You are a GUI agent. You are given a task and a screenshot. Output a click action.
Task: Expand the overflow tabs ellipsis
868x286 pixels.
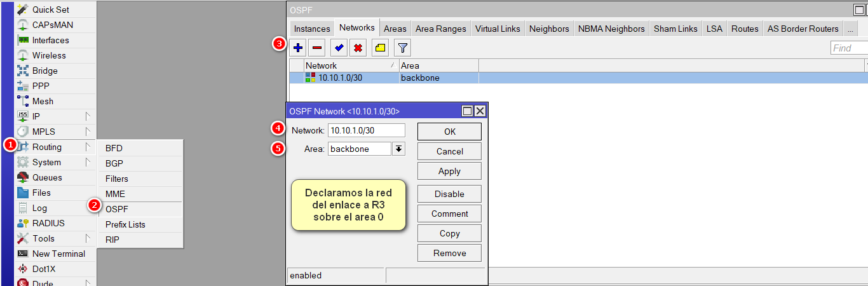click(x=850, y=29)
